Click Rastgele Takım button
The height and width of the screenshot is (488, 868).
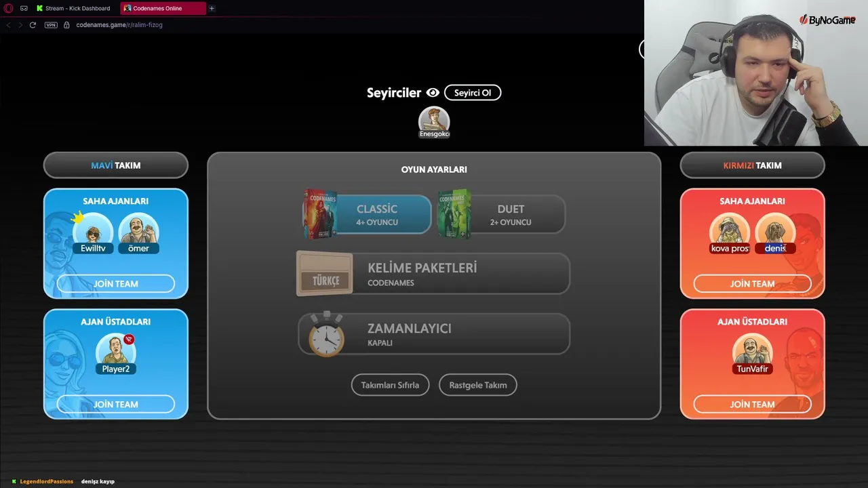[478, 385]
